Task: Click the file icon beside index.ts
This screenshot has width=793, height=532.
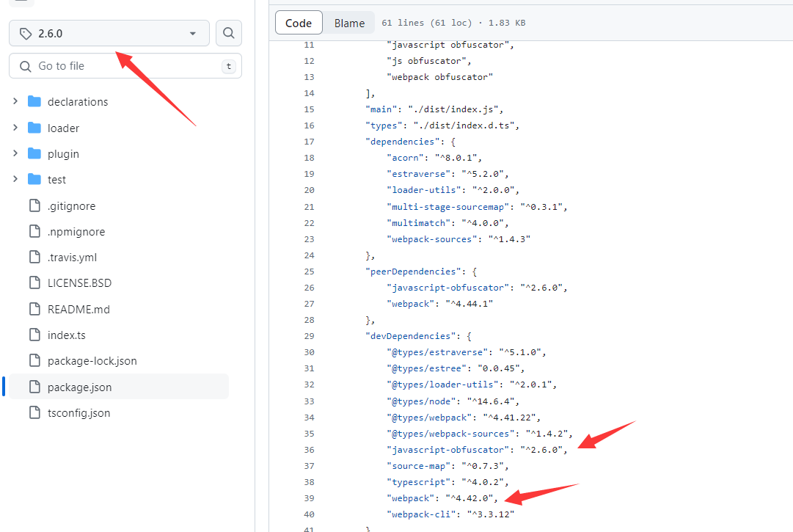Action: [33, 335]
